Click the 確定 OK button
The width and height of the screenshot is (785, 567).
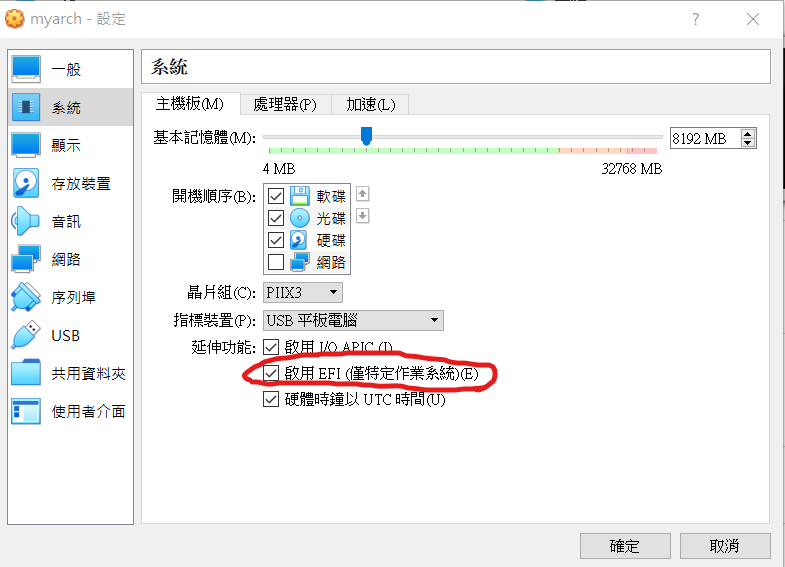pyautogui.click(x=625, y=546)
